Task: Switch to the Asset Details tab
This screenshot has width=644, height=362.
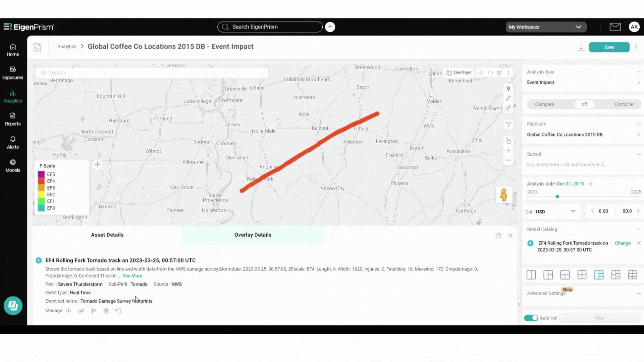Action: click(107, 235)
